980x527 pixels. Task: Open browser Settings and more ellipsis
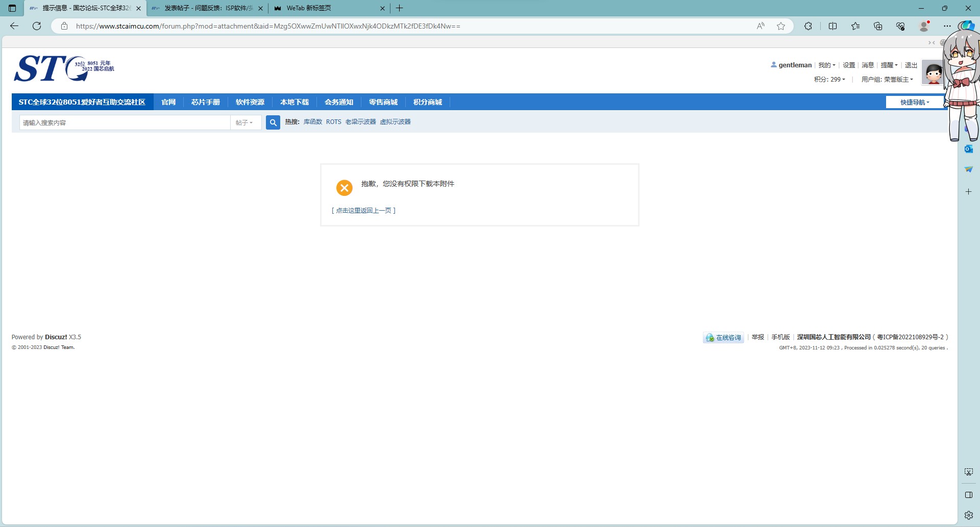click(x=947, y=26)
